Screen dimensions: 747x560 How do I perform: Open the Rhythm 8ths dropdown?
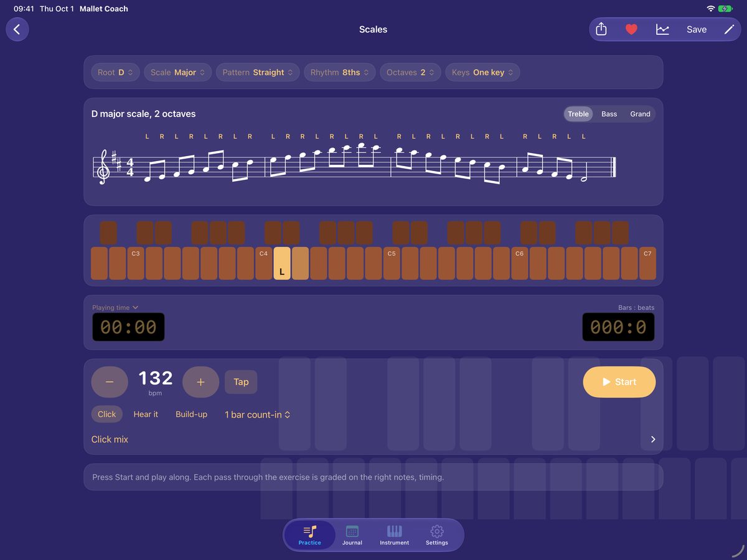[340, 72]
